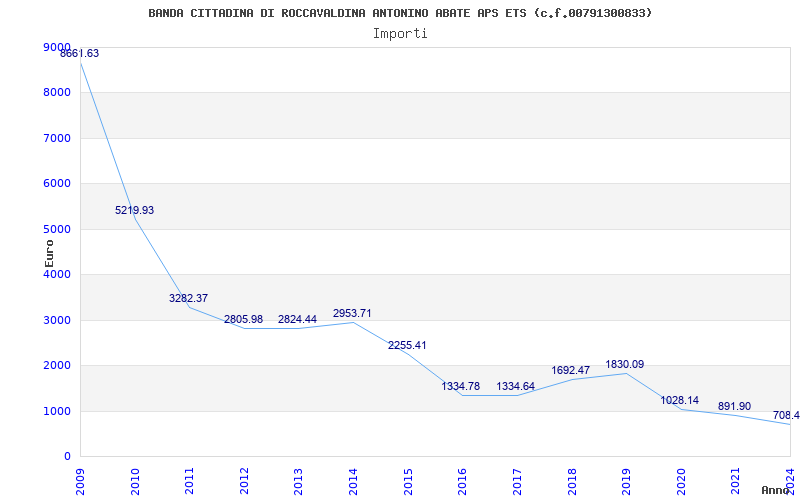Click the 9000 y-axis tick label
Image resolution: width=800 pixels, height=500 pixels.
click(57, 47)
